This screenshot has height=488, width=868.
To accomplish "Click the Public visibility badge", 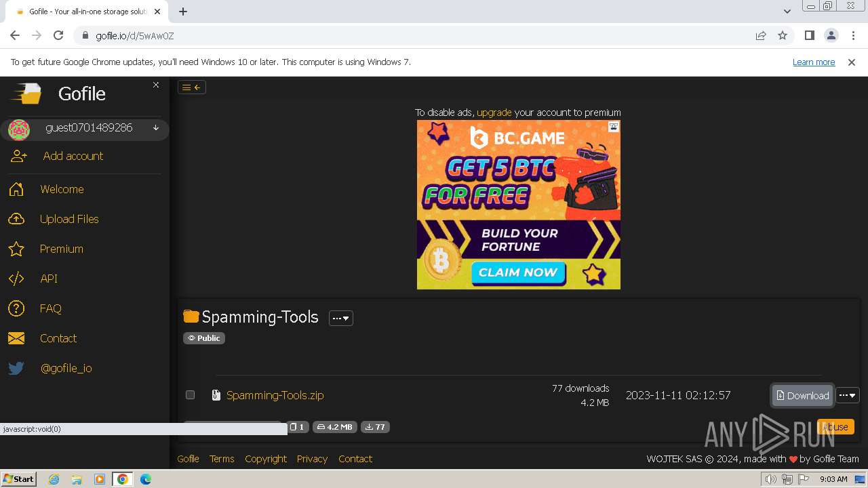I will (x=204, y=338).
